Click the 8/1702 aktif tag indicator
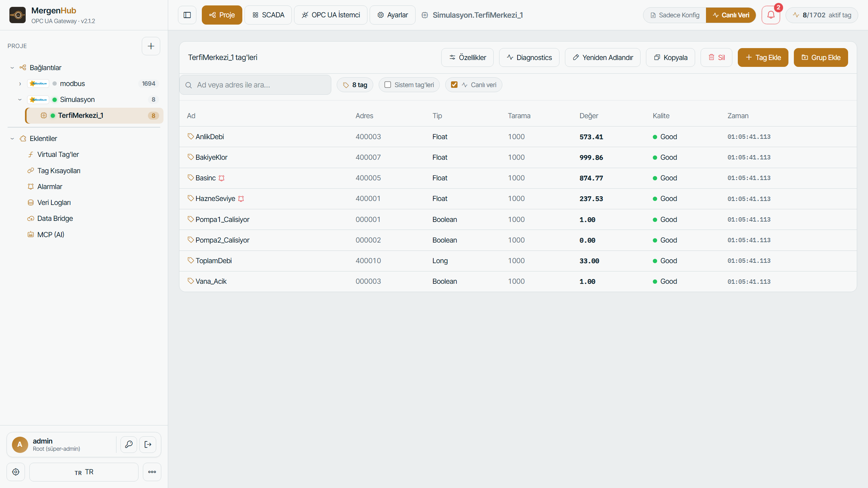Screen dimensions: 868x488 [822, 15]
